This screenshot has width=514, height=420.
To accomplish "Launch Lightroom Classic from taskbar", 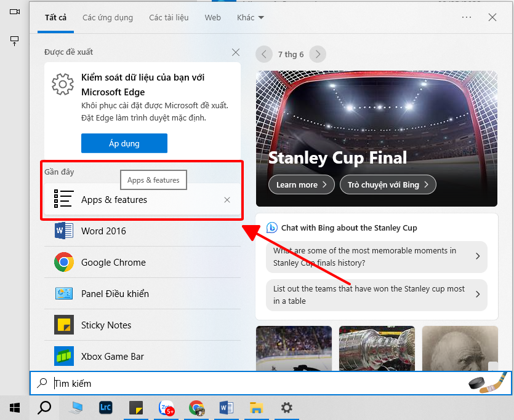I will click(x=105, y=408).
